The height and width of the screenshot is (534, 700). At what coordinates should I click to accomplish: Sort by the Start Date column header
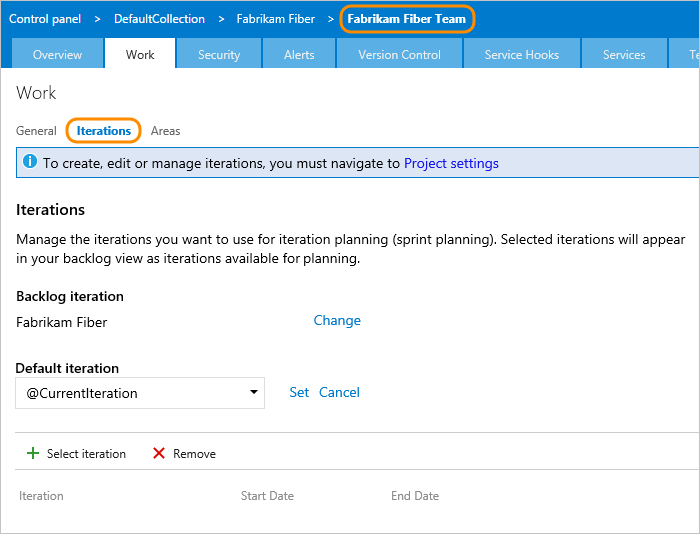267,496
